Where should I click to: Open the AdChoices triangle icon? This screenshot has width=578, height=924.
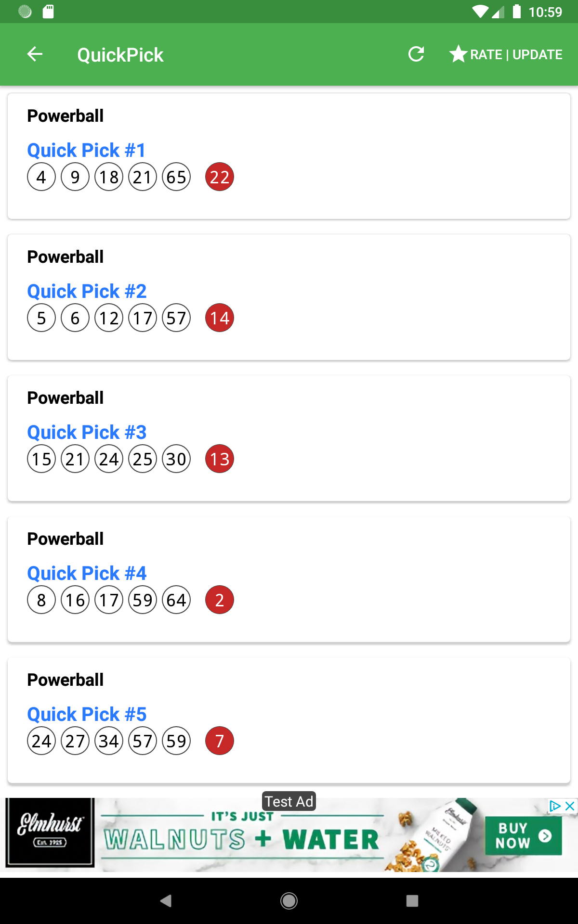[555, 806]
